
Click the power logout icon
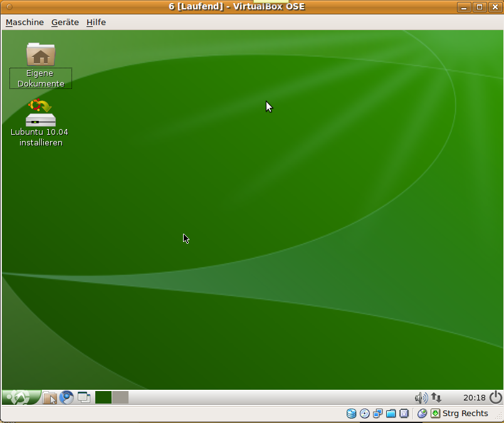click(x=495, y=397)
